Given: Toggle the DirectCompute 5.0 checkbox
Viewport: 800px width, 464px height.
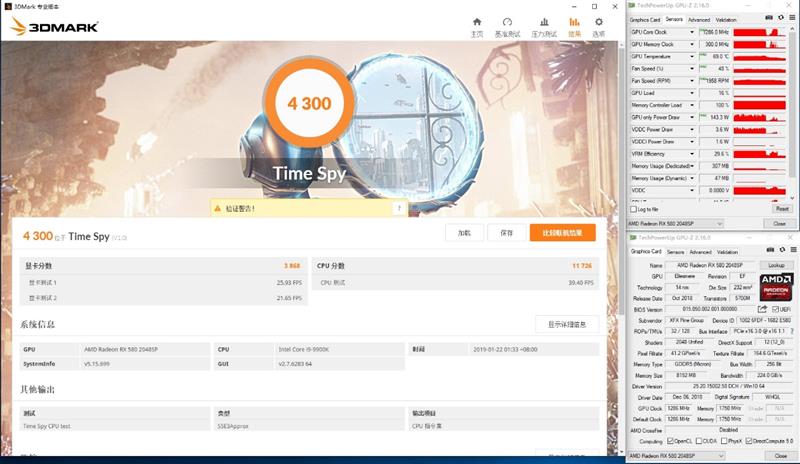Looking at the screenshot, I should pos(748,441).
